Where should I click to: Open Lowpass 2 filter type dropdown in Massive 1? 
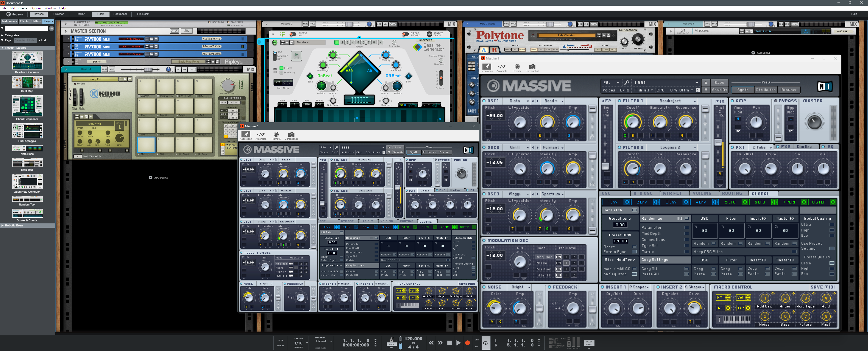pyautogui.click(x=672, y=147)
